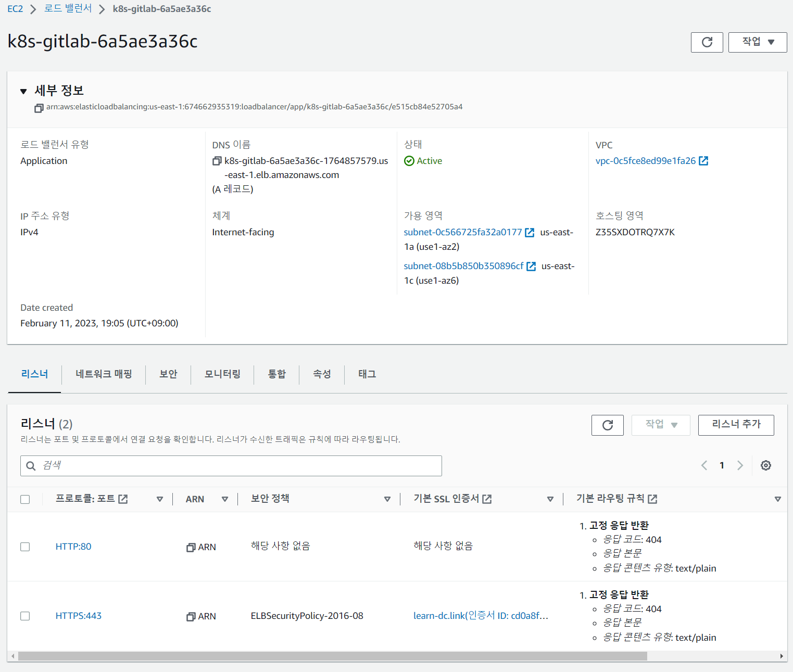
Task: Copy the load balancer ARN icon
Action: click(39, 108)
